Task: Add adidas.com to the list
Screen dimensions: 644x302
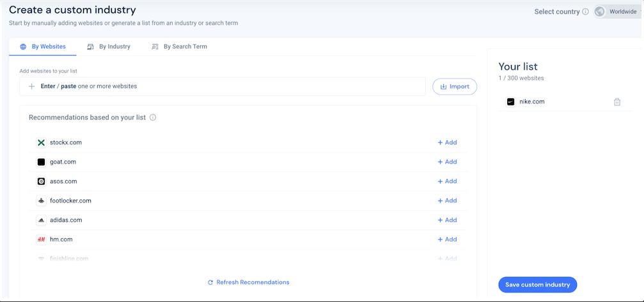Action: pos(447,220)
